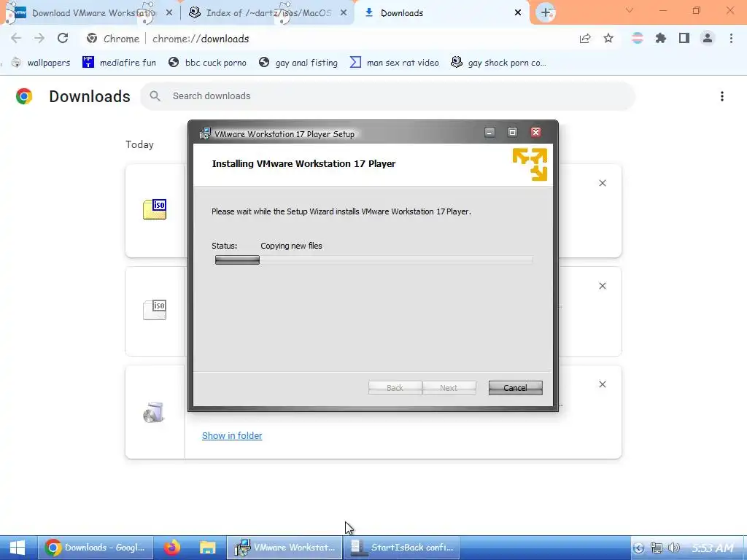The image size is (747, 560).
Task: Remove the first iso download from list
Action: 602,183
